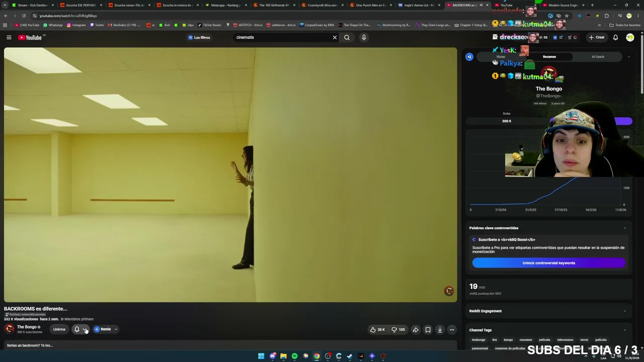Show more bookmarks with the chevron

[599, 25]
